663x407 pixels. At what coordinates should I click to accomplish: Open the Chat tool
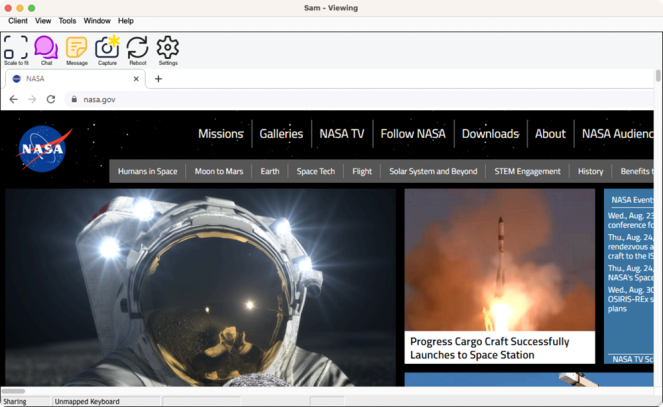click(46, 47)
